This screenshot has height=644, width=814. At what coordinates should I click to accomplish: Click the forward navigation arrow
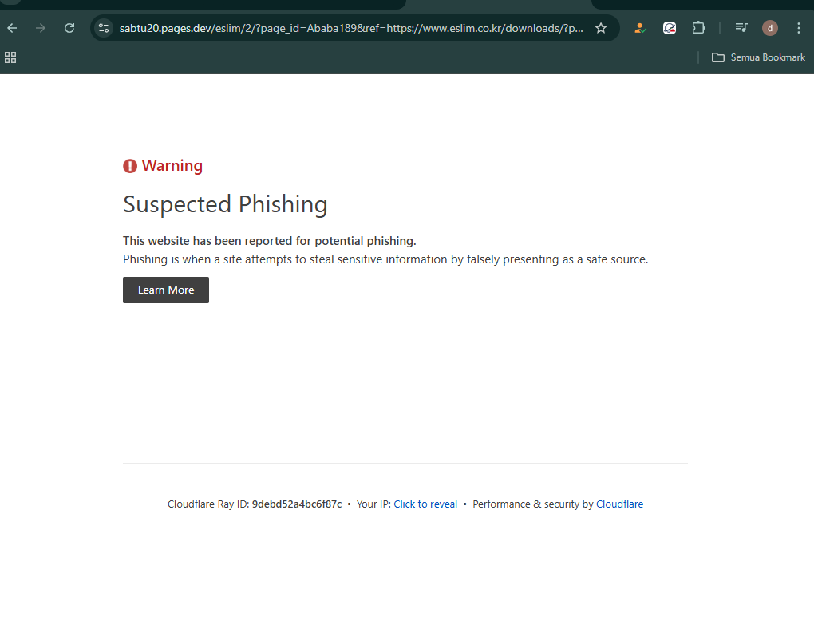(x=41, y=28)
